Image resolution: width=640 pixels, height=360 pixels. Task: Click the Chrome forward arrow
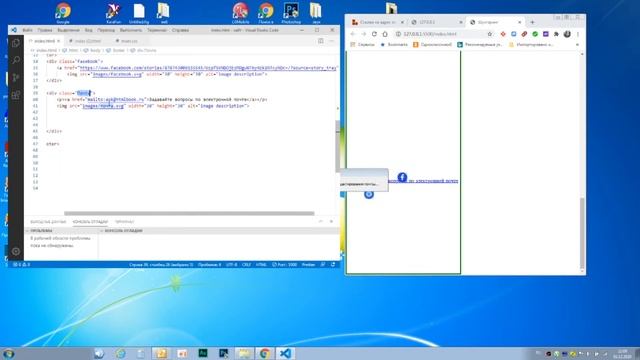[x=363, y=34]
